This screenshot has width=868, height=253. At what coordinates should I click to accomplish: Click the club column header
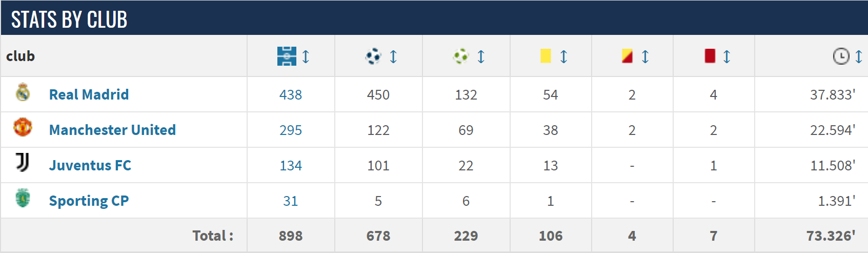pos(21,56)
